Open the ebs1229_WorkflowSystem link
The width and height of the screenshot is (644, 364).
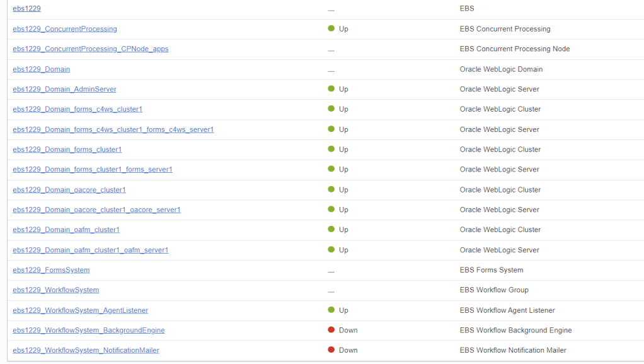click(x=55, y=290)
